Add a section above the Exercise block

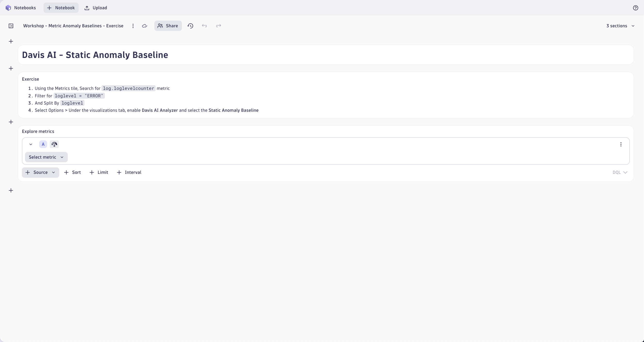(11, 68)
